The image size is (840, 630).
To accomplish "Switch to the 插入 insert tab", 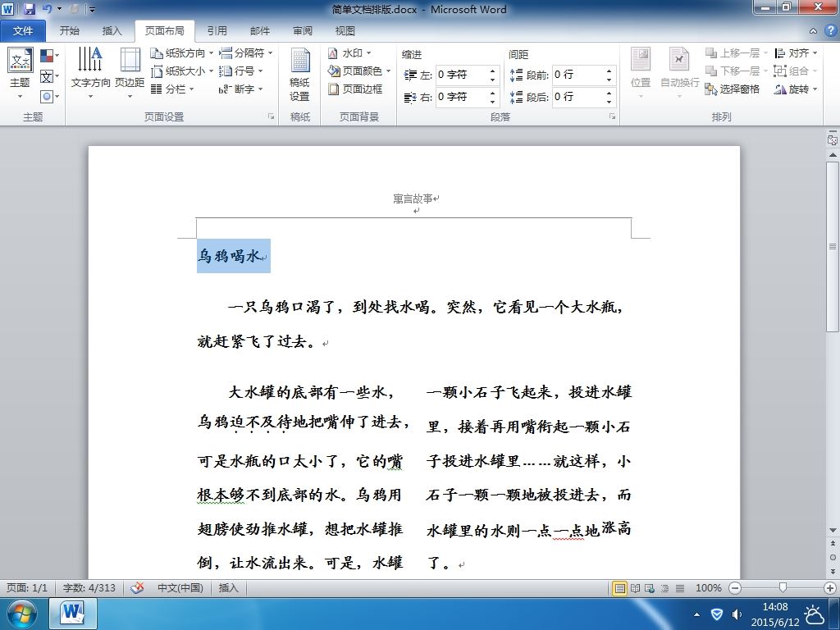I will click(x=112, y=31).
